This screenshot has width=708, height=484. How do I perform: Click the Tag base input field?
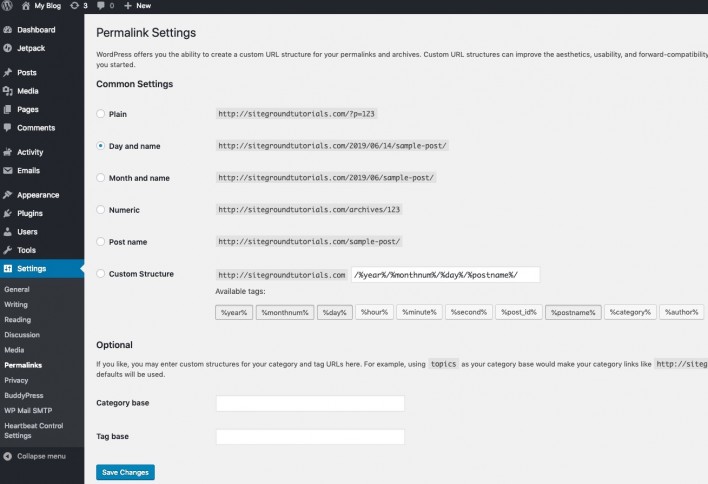pyautogui.click(x=310, y=437)
